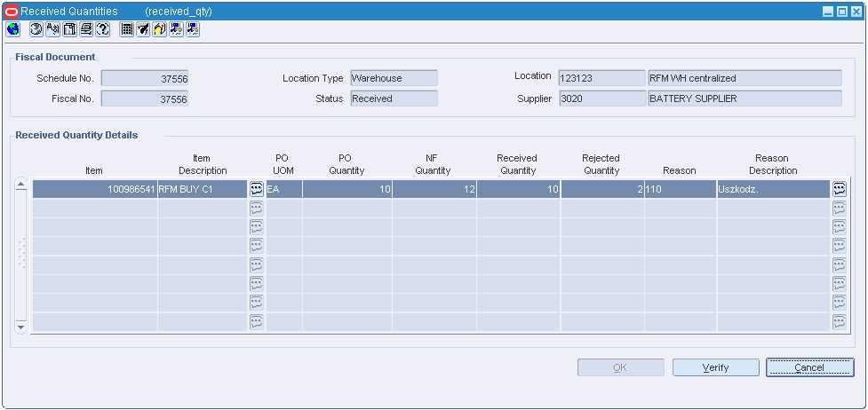Click the red Oracle window logo icon
This screenshot has width=868, height=410.
pos(11,12)
